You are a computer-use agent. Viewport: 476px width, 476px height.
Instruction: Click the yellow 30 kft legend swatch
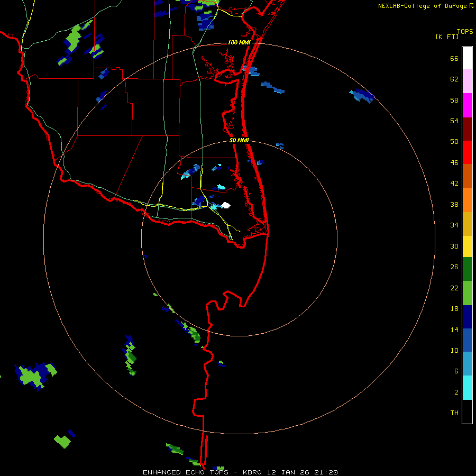(x=467, y=246)
